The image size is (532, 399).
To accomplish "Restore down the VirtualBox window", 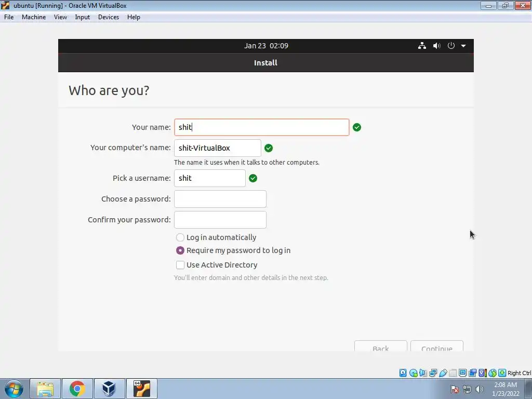I will point(506,5).
